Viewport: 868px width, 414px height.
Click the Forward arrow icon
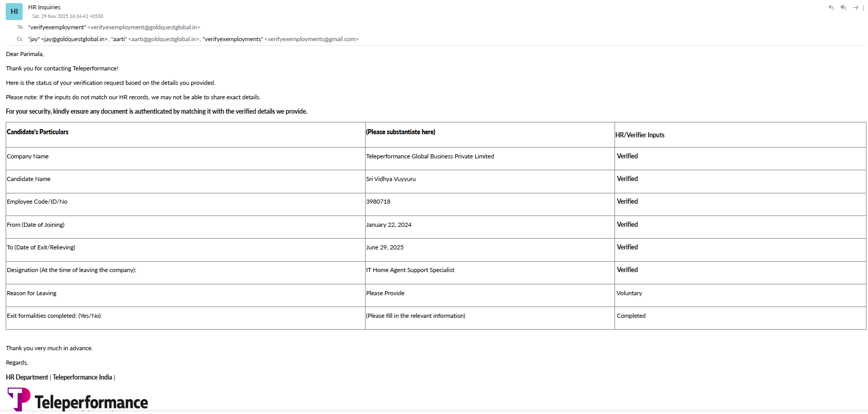point(855,8)
